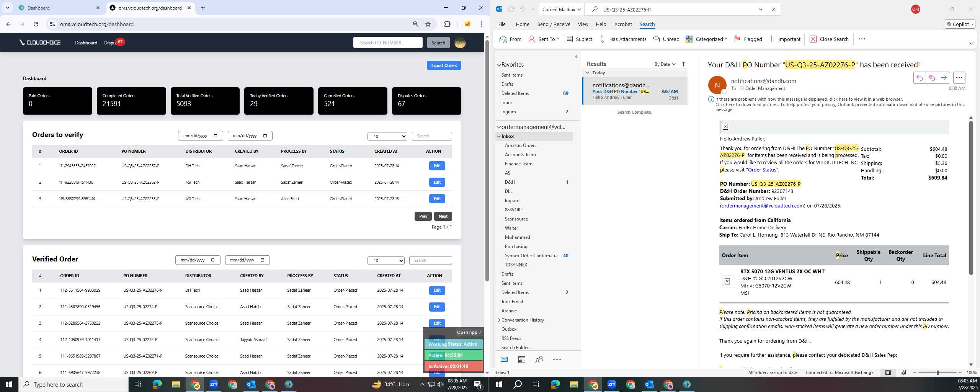Open File Explorer in right taskbar

coord(573,384)
